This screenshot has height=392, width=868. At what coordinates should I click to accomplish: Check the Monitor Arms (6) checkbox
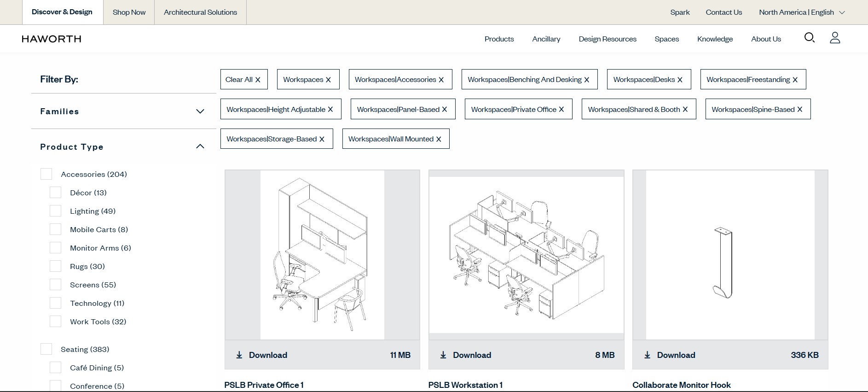pyautogui.click(x=55, y=247)
